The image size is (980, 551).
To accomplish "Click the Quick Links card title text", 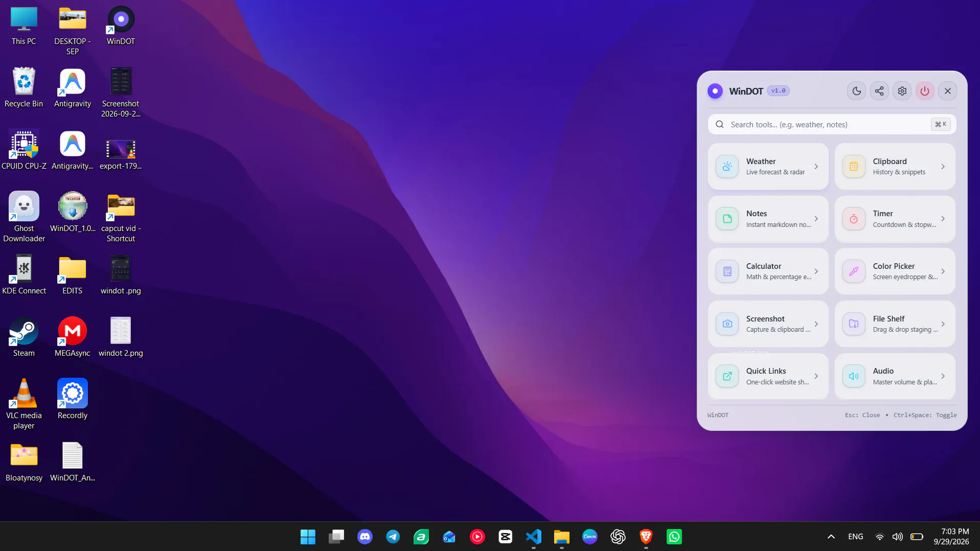I will 766,371.
